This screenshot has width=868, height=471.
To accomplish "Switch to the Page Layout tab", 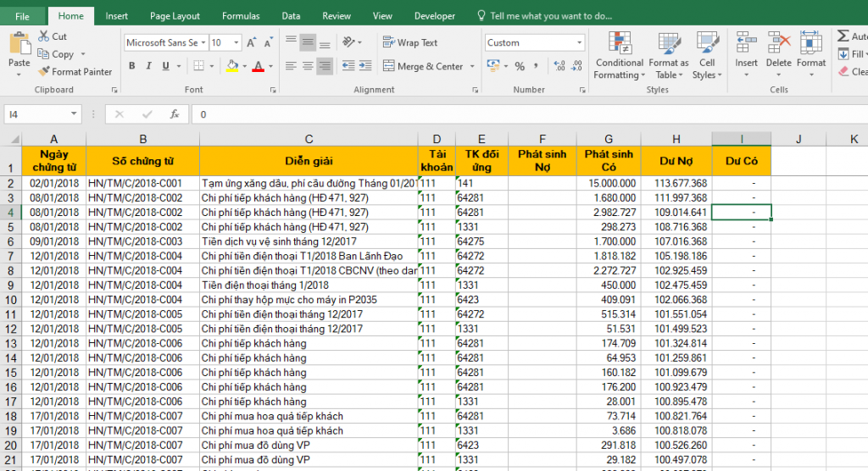I will point(175,16).
